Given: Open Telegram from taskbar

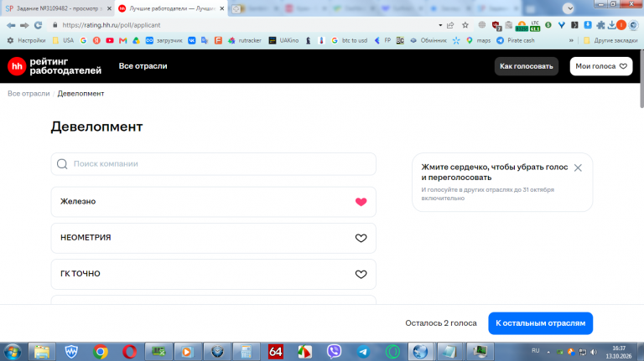Looking at the screenshot, I should pyautogui.click(x=363, y=352).
